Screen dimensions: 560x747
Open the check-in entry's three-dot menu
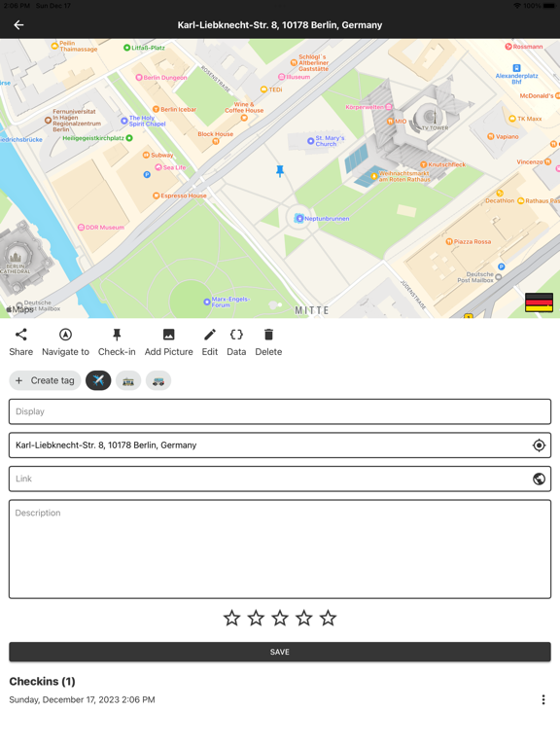543,699
